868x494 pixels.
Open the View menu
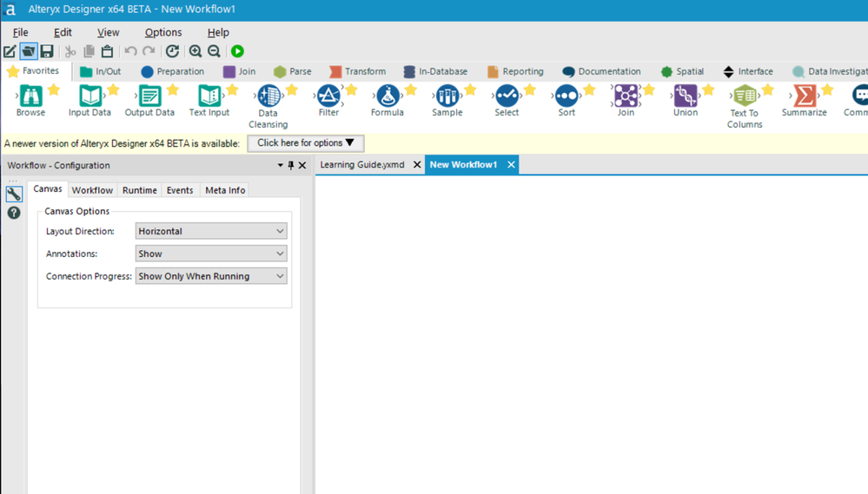108,33
